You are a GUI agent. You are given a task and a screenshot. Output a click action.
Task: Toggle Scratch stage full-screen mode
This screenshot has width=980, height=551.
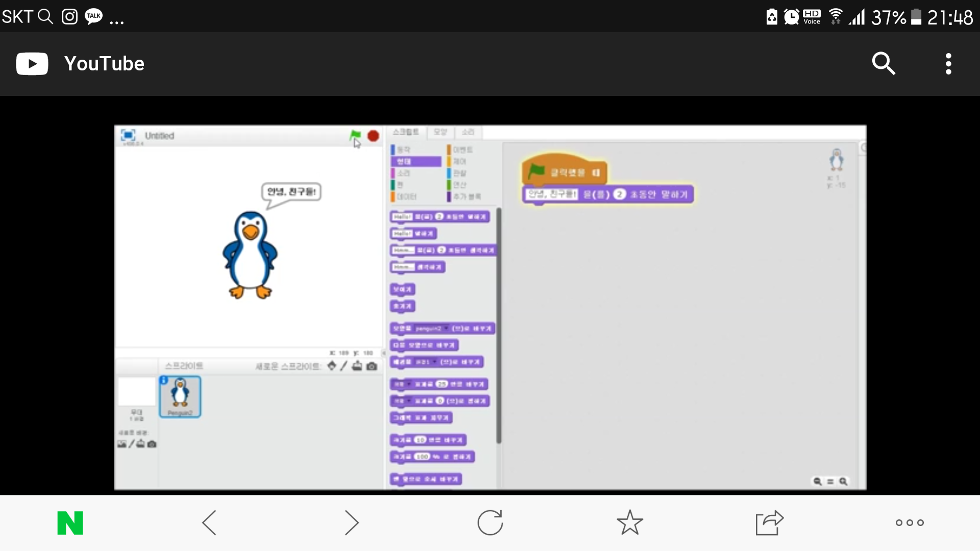click(x=128, y=135)
